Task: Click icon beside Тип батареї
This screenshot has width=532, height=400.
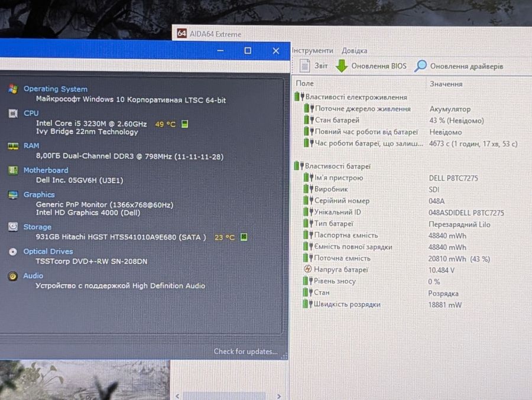Action: 309,223
